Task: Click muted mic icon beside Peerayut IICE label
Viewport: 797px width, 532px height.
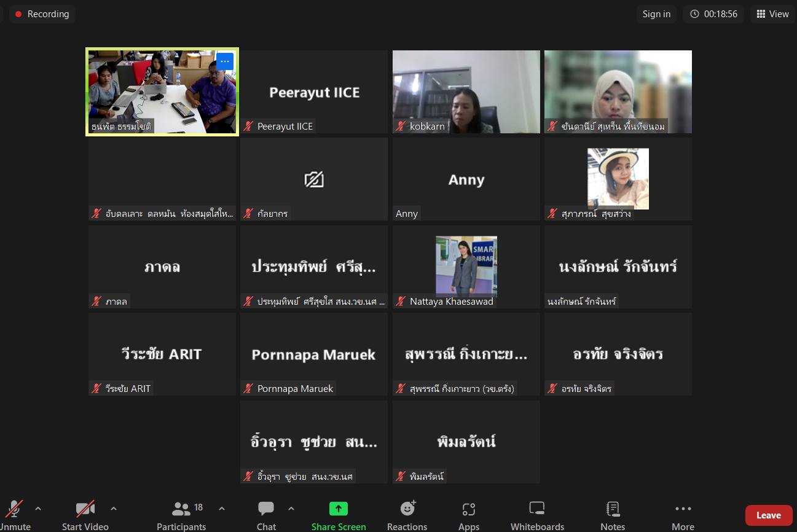Action: click(249, 127)
